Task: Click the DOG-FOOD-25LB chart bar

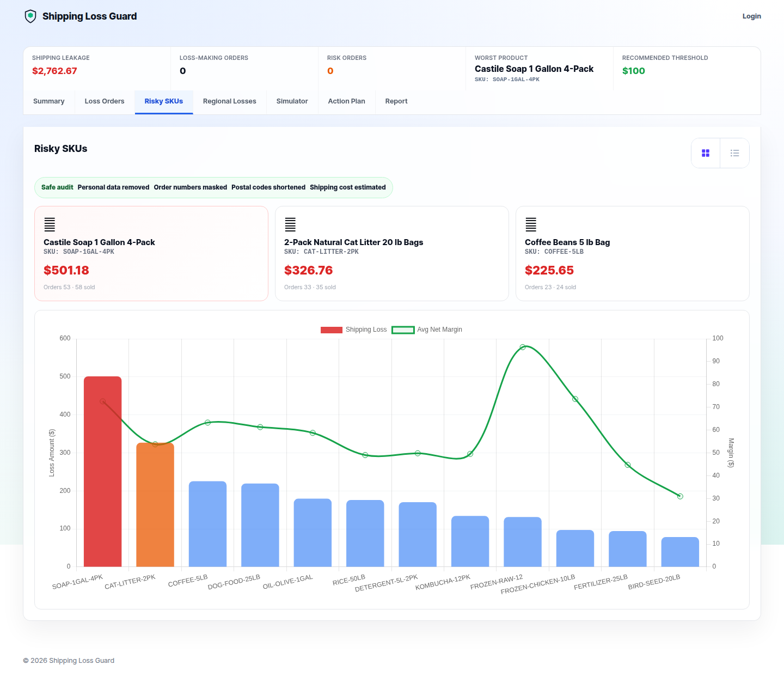Action: point(260,525)
